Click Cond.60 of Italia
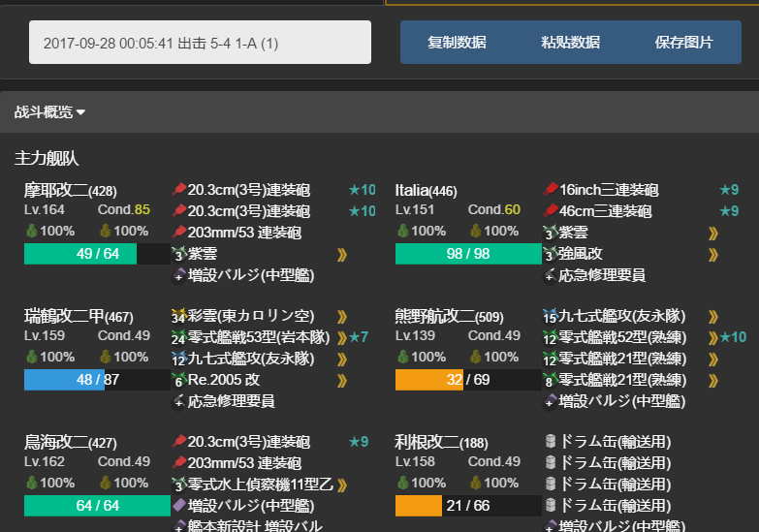This screenshot has width=759, height=532. pyautogui.click(x=494, y=209)
